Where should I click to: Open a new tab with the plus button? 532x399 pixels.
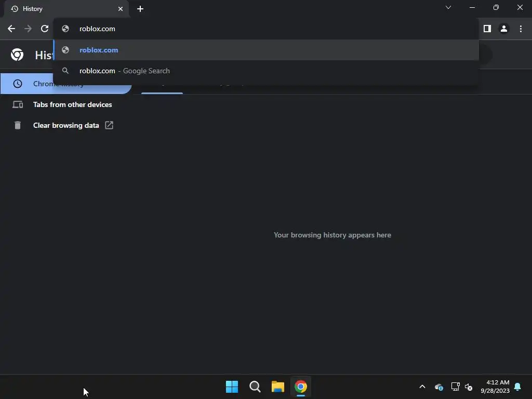tap(140, 9)
